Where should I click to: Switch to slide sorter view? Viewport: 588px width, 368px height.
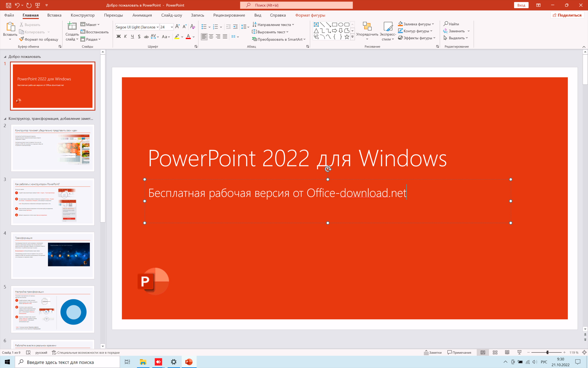495,352
